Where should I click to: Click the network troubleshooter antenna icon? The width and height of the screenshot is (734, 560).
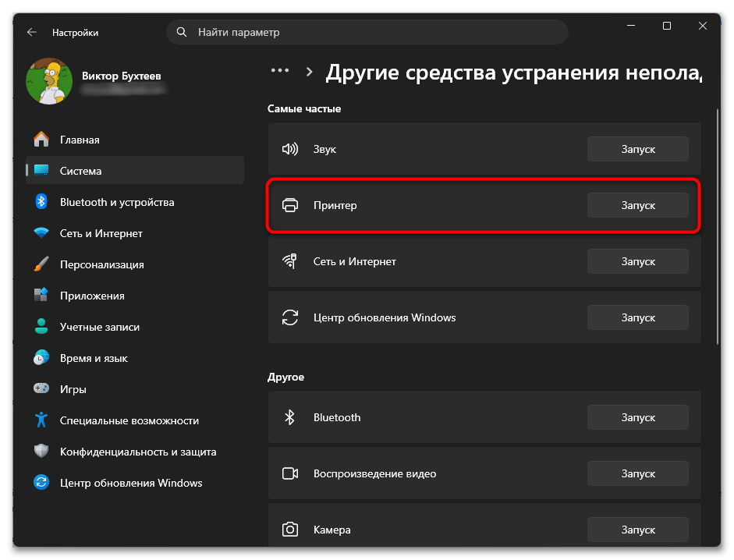(289, 261)
